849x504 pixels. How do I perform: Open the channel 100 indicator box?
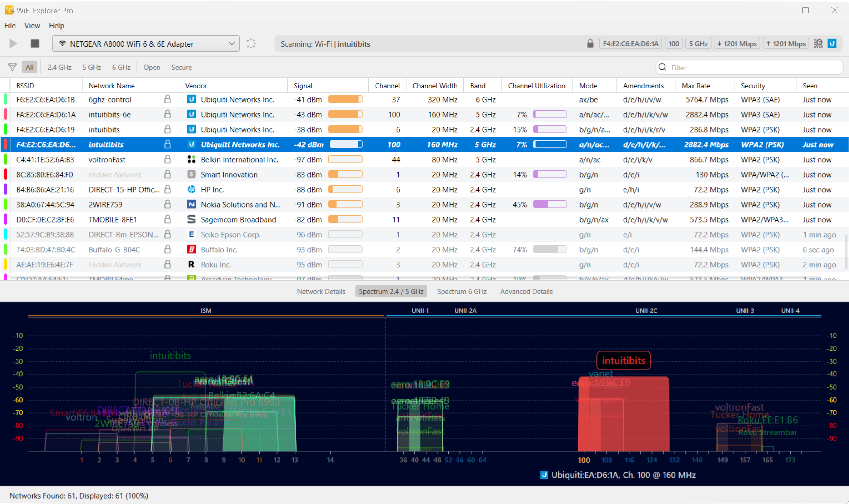[x=674, y=43]
